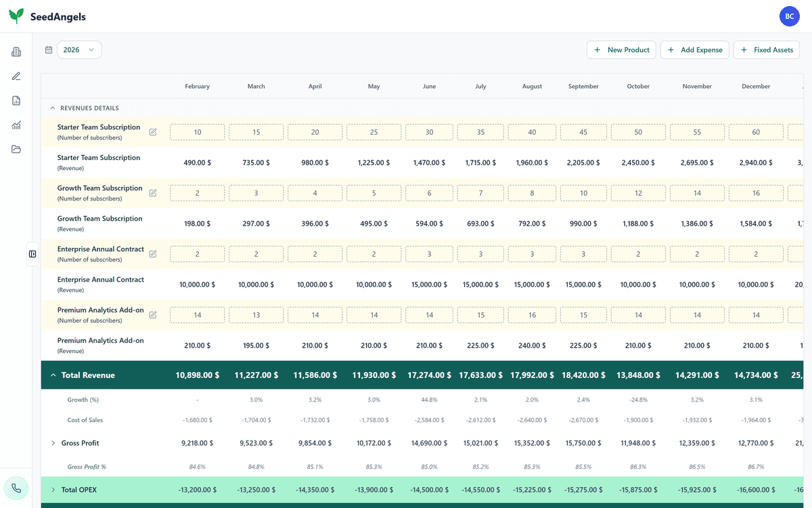Viewport: 812px width, 508px height.
Task: Select Gross Profit % value 86.7%
Action: pos(756,467)
